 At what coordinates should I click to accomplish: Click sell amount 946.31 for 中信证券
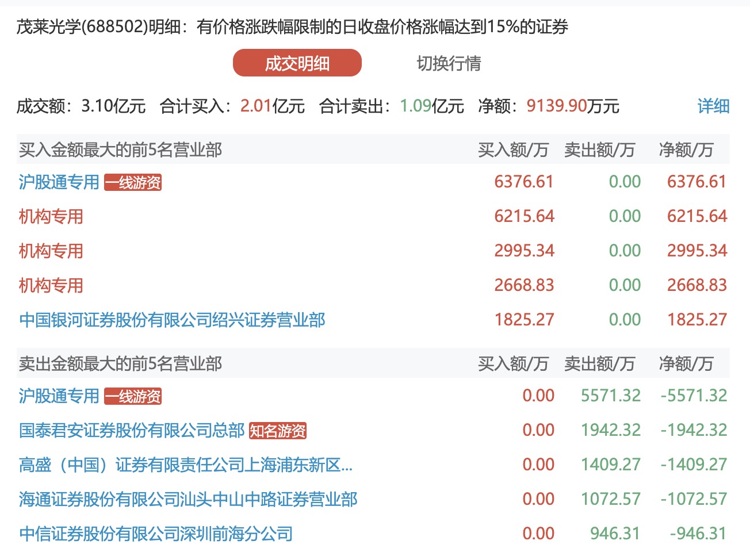click(615, 534)
